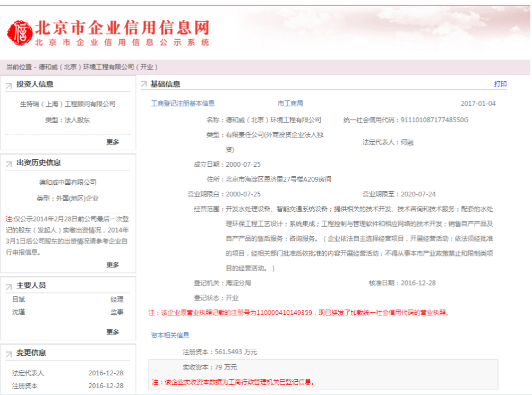Select the 投资人信息 section heading
This screenshot has height=395, width=532.
click(35, 84)
